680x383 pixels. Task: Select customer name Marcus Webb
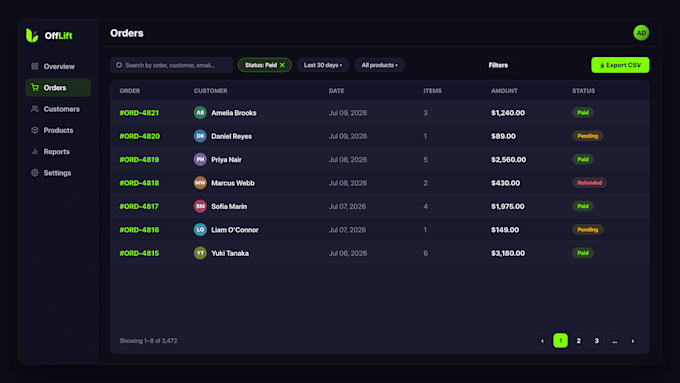click(x=233, y=183)
